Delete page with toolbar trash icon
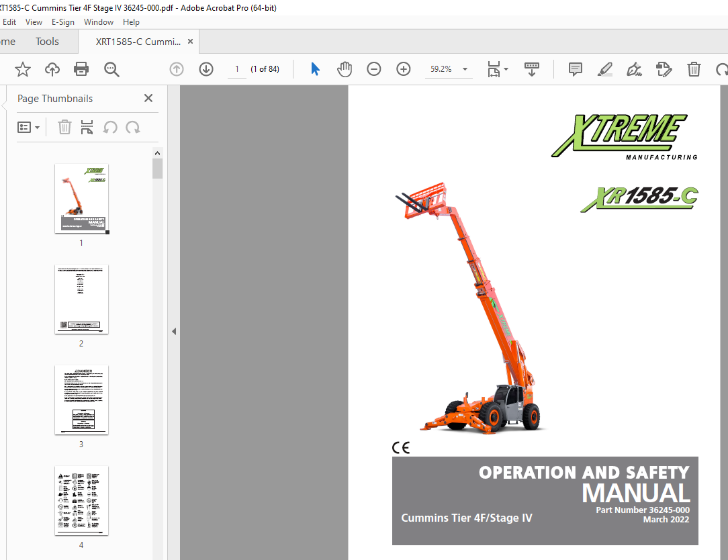Viewport: 728px width, 560px height. coord(694,69)
